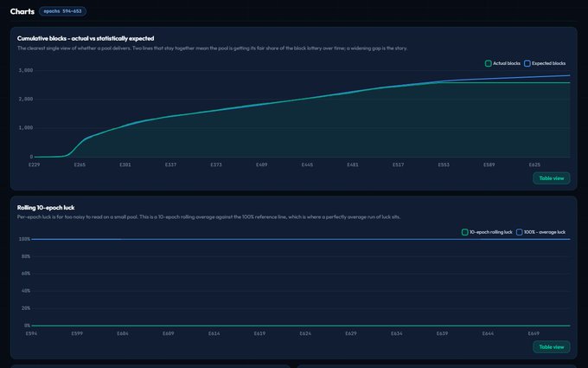Click the E265 x-axis label
The image size is (588, 368).
pos(80,165)
